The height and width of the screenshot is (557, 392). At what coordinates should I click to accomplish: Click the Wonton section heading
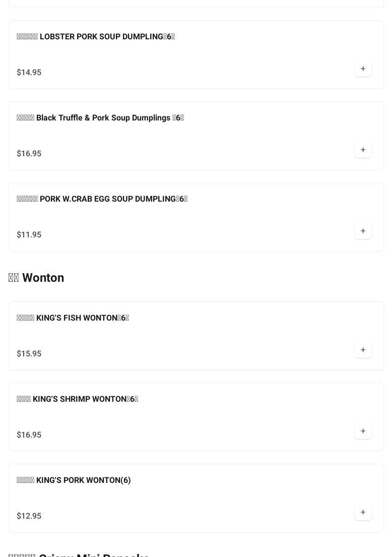pyautogui.click(x=36, y=278)
